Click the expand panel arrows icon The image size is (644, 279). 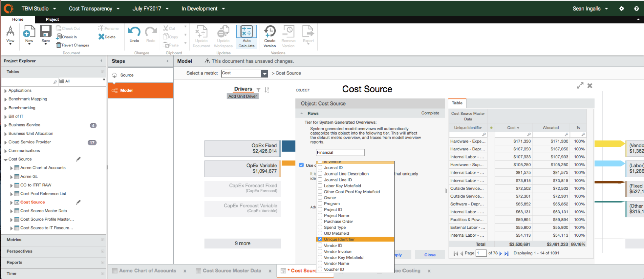(580, 86)
